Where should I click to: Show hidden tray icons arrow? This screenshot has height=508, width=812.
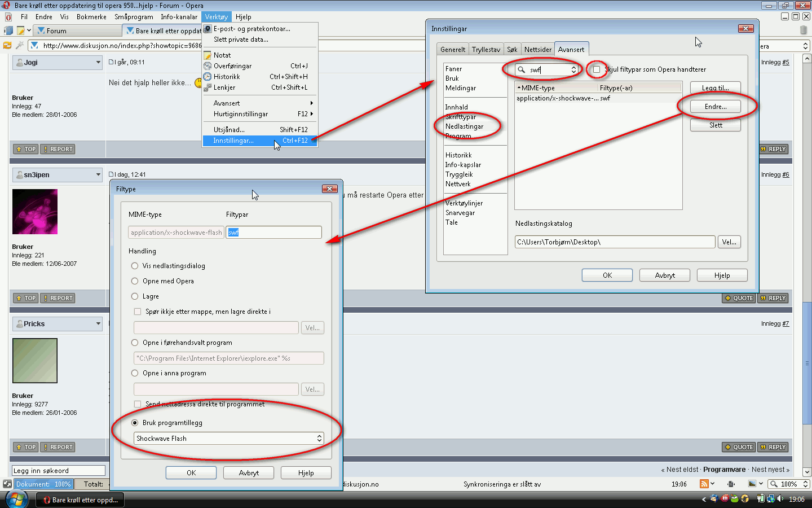[704, 500]
